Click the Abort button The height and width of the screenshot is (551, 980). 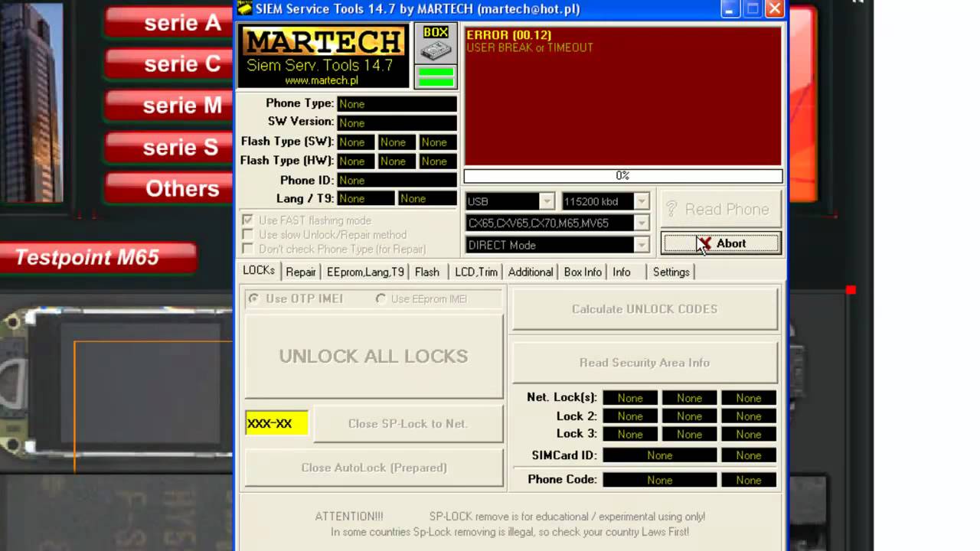[x=720, y=243]
